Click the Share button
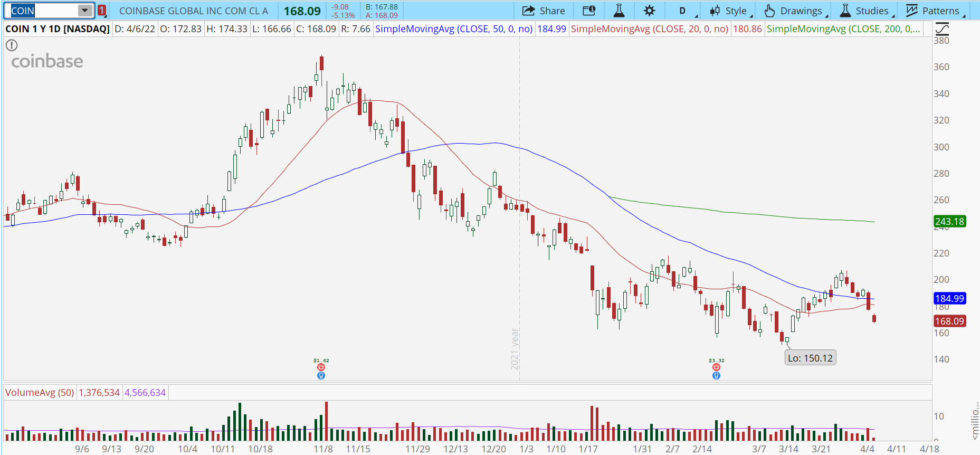980x455 pixels. 544,11
